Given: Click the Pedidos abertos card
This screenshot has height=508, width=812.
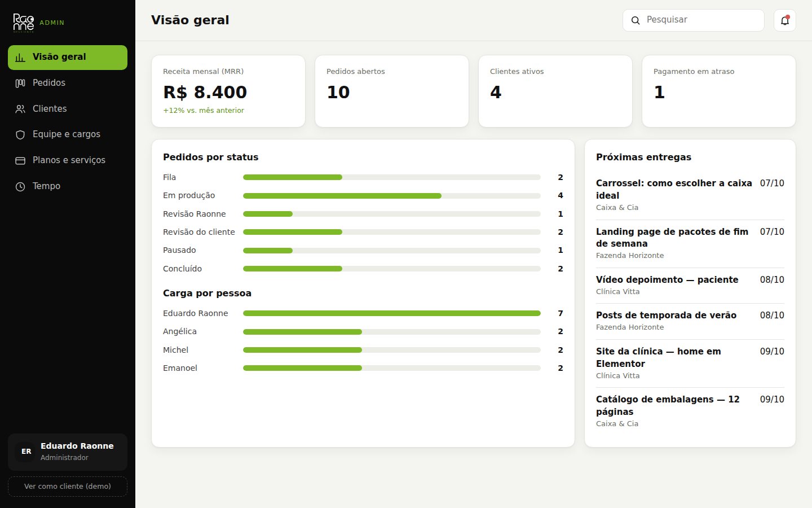Looking at the screenshot, I should [392, 91].
